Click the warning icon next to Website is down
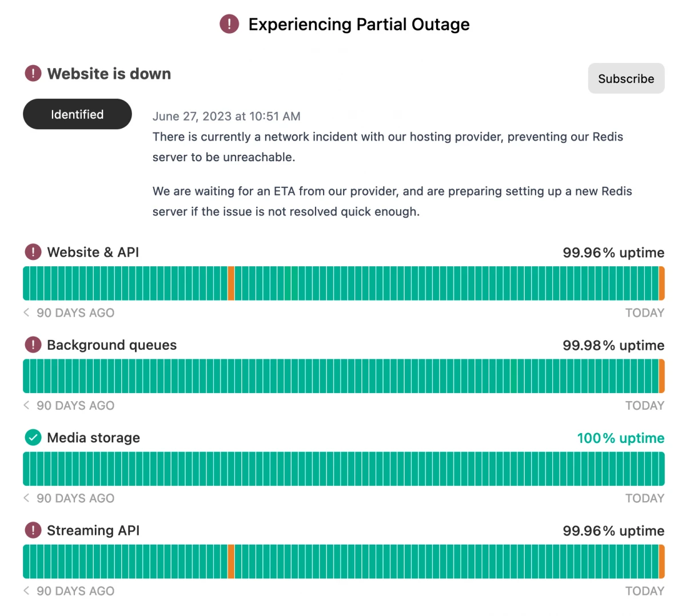The height and width of the screenshot is (616, 686). coord(33,73)
